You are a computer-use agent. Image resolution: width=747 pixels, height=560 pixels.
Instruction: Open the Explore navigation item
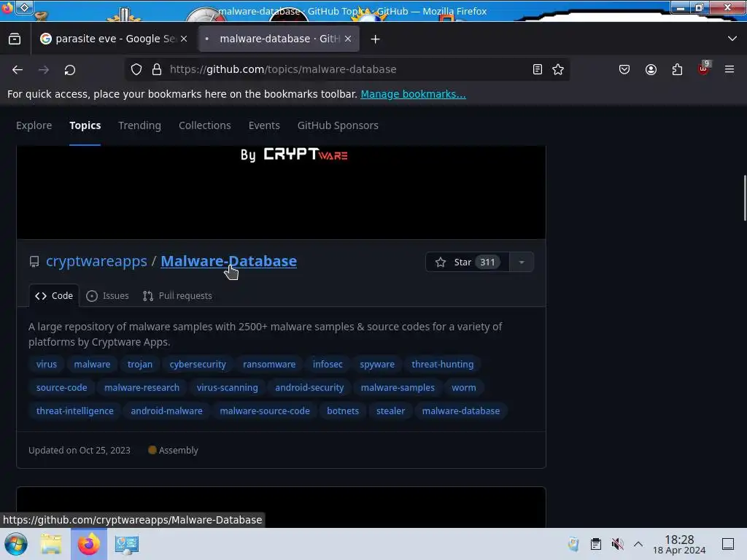(x=34, y=125)
